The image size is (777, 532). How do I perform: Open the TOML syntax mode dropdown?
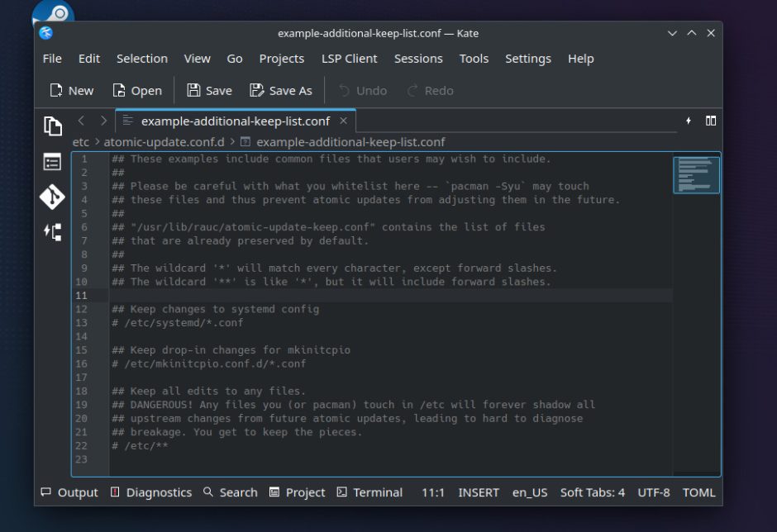pyautogui.click(x=698, y=492)
